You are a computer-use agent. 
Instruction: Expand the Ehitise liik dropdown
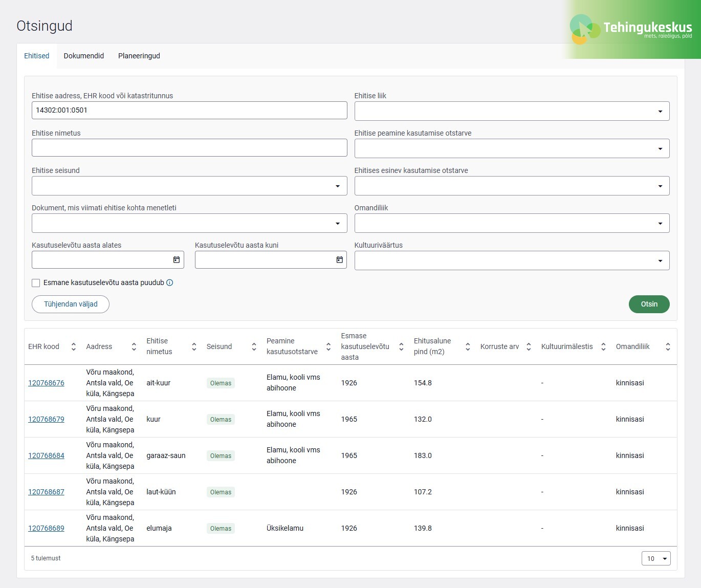[512, 111]
